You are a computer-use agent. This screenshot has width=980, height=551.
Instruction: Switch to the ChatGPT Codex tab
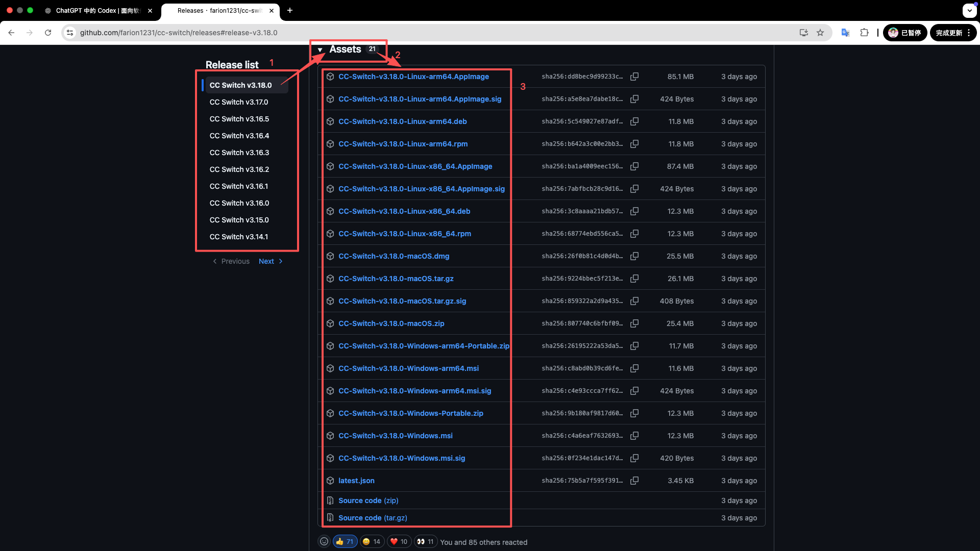pyautogui.click(x=97, y=11)
